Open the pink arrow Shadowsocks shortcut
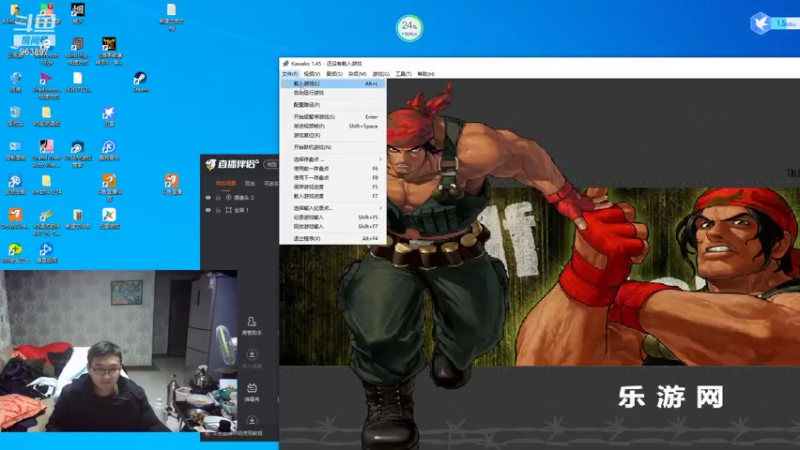 (46, 84)
